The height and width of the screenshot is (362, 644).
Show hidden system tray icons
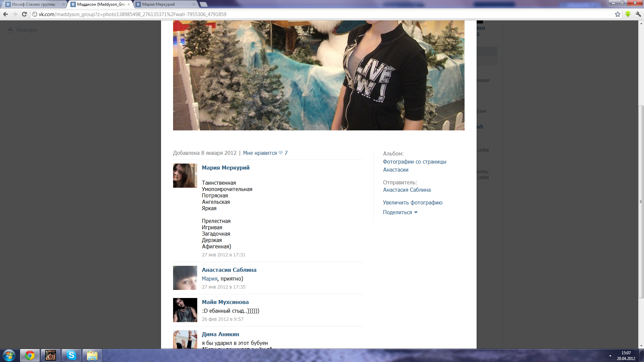[x=610, y=355]
